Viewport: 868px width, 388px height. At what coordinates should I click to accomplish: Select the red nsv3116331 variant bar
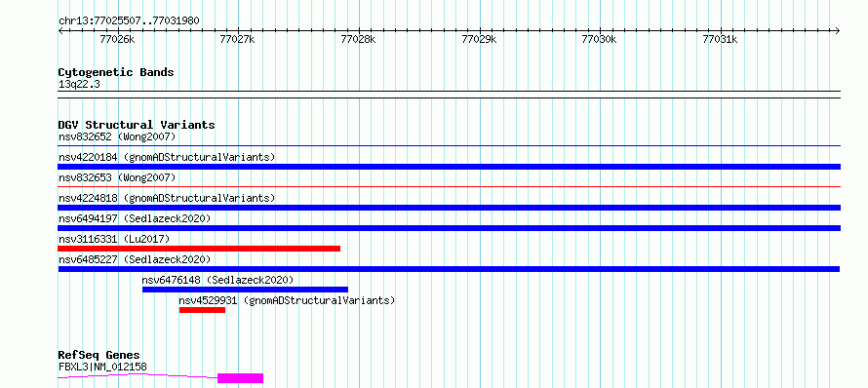click(x=199, y=249)
